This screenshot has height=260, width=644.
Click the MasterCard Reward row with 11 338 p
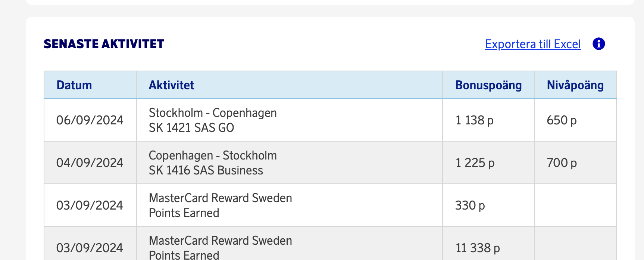(x=220, y=247)
